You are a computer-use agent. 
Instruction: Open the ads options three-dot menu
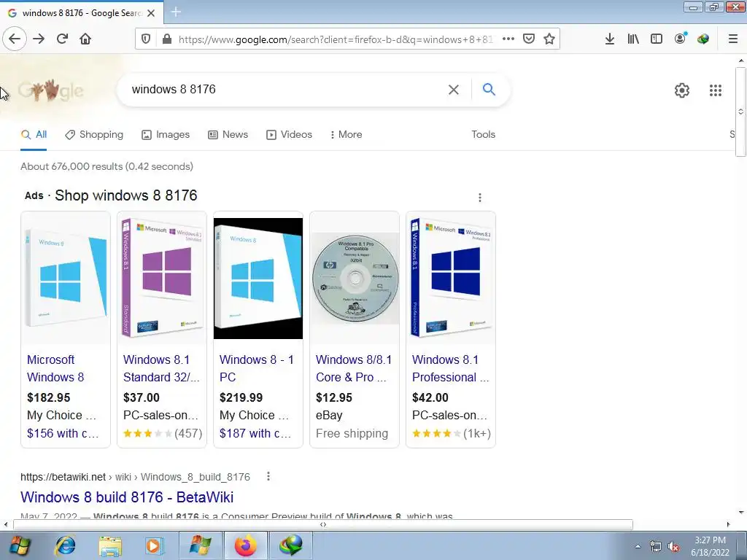click(480, 197)
